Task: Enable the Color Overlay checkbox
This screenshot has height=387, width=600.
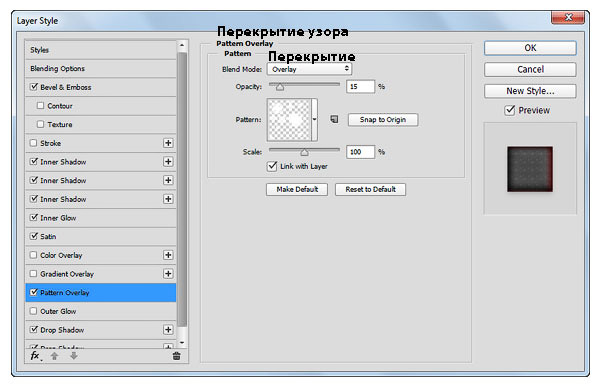Action: point(34,255)
